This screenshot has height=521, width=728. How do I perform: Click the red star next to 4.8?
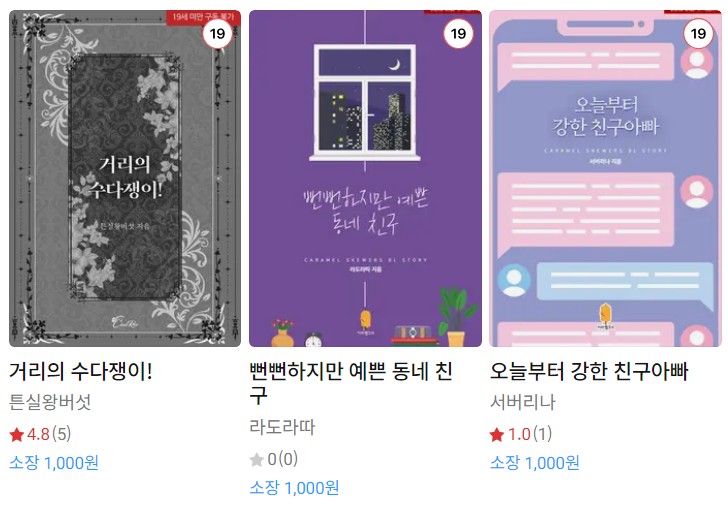pyautogui.click(x=17, y=435)
